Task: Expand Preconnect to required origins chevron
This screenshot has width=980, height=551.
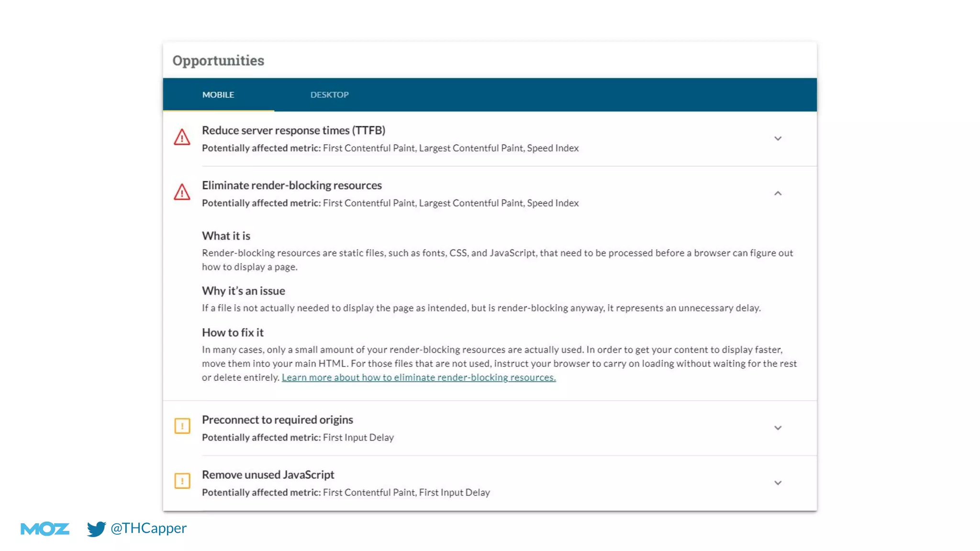Action: point(778,428)
